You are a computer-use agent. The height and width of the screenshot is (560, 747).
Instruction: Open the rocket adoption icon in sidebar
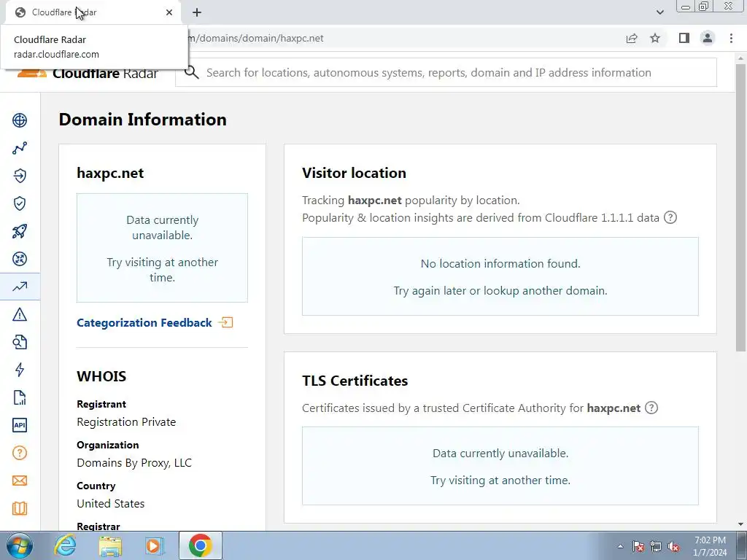[20, 231]
